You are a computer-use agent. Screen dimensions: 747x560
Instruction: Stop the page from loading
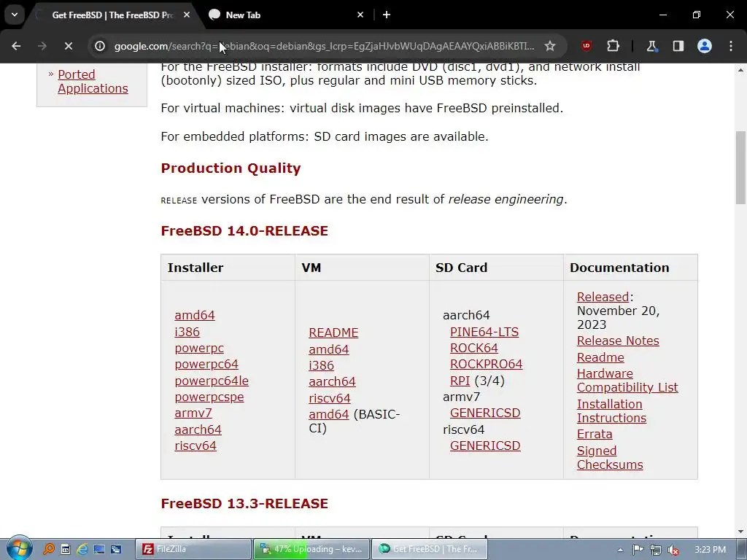(68, 46)
